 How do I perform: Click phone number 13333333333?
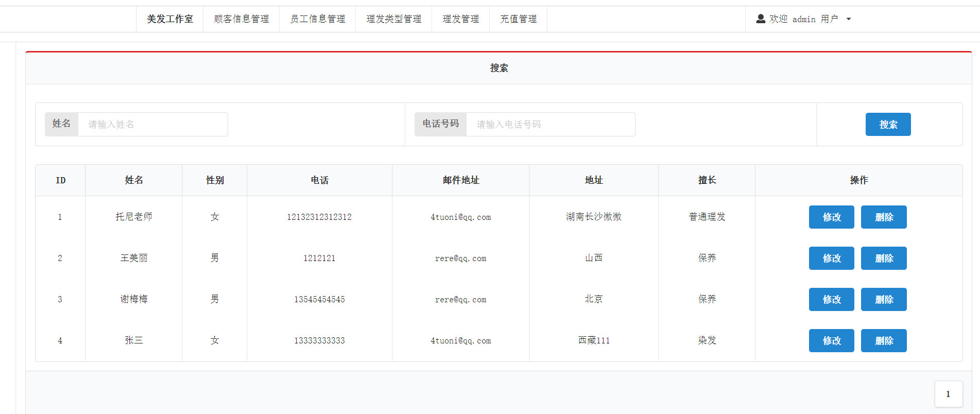click(x=319, y=340)
